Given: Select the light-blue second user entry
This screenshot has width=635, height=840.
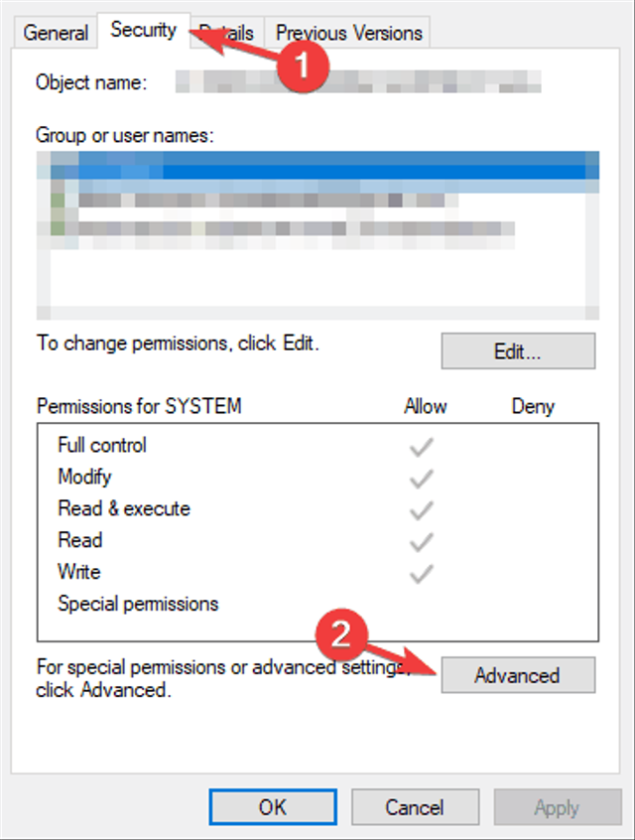Looking at the screenshot, I should tap(317, 185).
